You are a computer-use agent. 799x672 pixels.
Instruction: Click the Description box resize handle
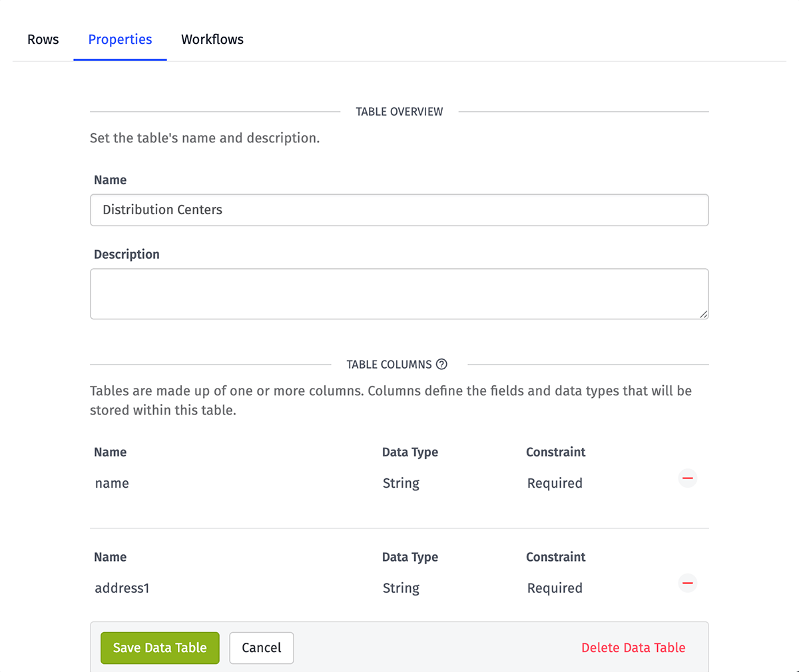(704, 314)
